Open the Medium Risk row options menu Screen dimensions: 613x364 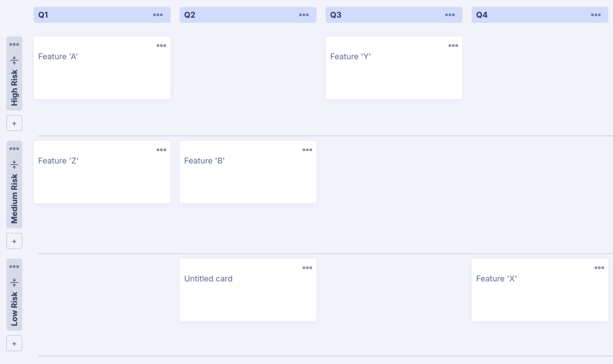coord(14,149)
